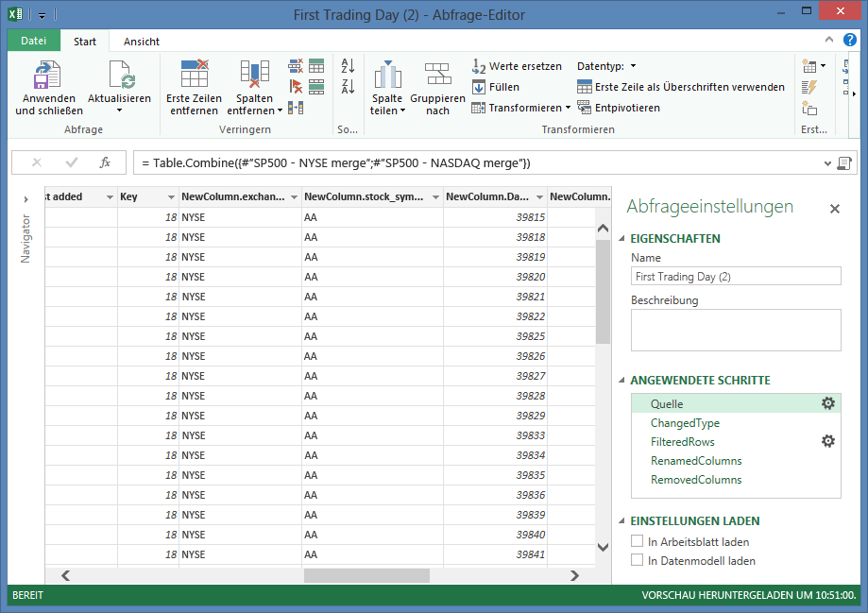Open settings gear for FilteredRows step
The image size is (868, 613).
tap(827, 441)
